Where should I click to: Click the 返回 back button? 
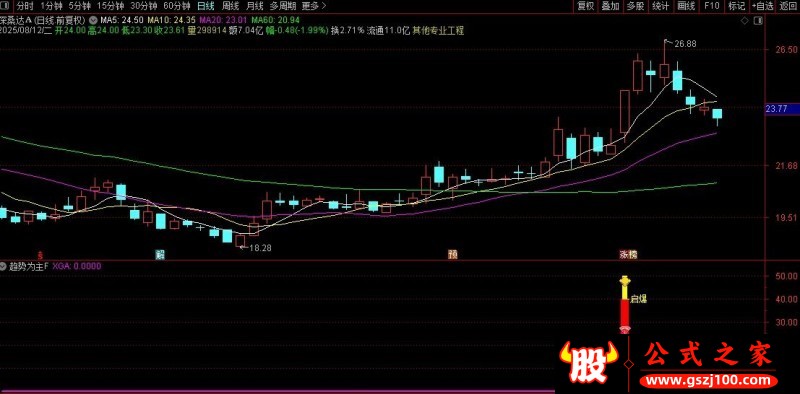click(787, 6)
